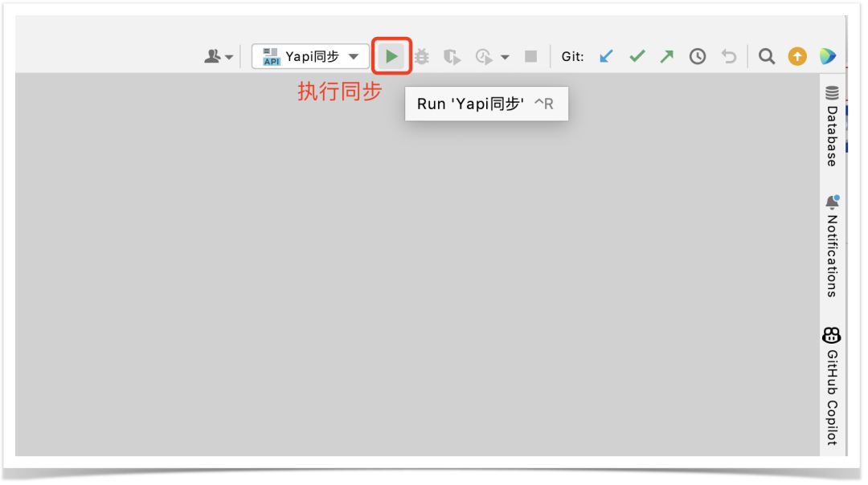Run the 'Yapi同步' configuration
Screen dimensions: 868x485
[391, 56]
